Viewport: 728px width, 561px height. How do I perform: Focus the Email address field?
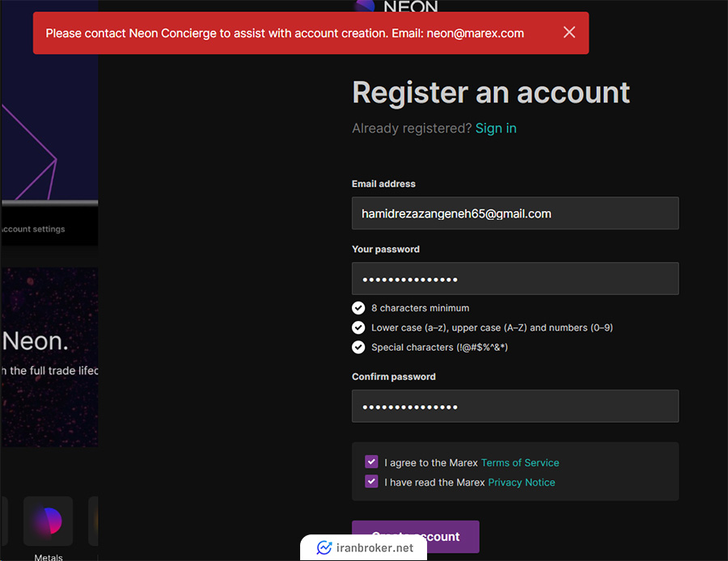pos(515,213)
